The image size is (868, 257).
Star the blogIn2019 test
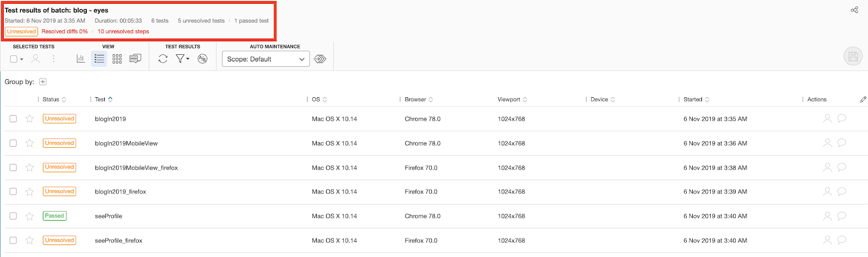tap(30, 119)
